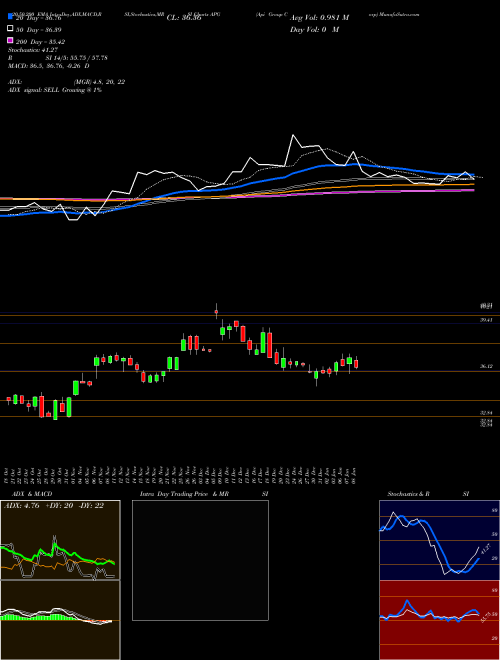
Task: Click the last red candlestick on the chart
Action: (x=356, y=364)
